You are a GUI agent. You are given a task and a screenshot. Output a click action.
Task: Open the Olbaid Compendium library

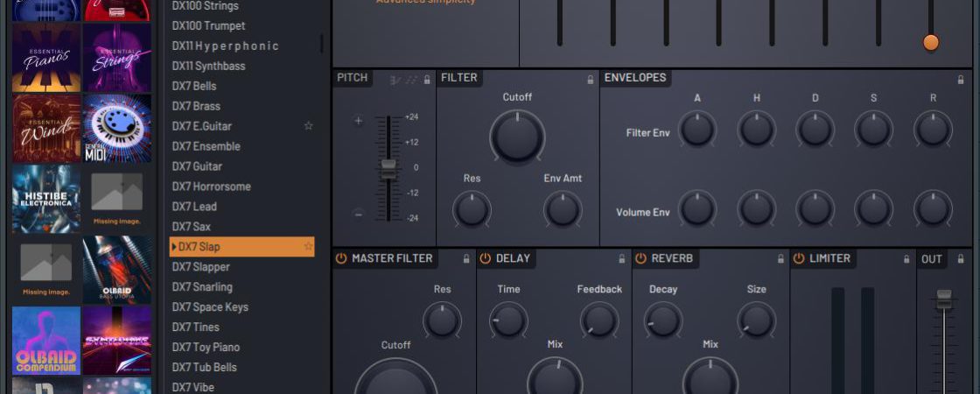click(46, 341)
